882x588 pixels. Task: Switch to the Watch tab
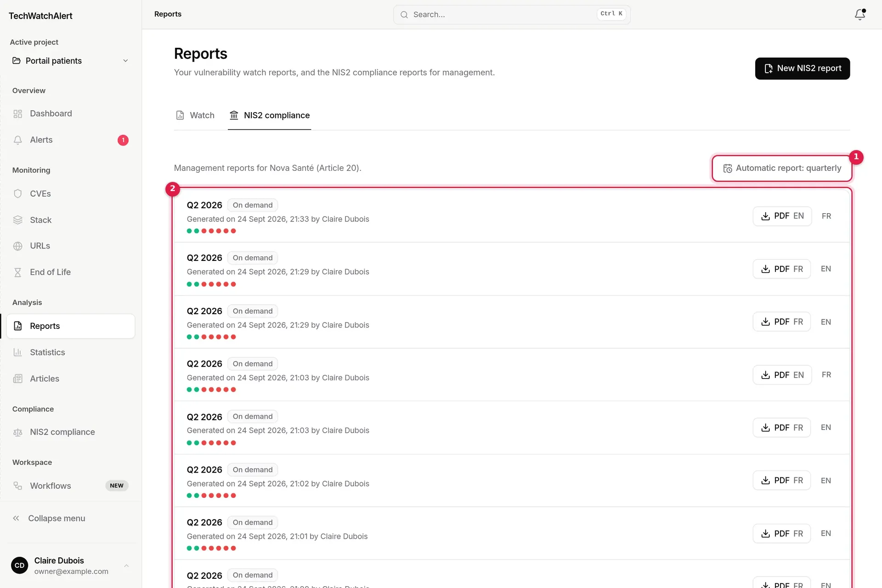[195, 115]
